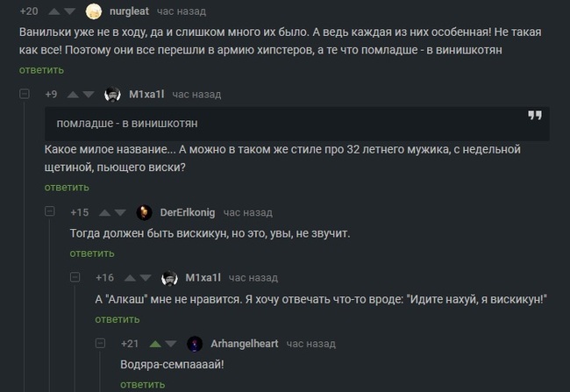Click nurgleat's avatar picture
570x392 pixels.
pos(94,11)
